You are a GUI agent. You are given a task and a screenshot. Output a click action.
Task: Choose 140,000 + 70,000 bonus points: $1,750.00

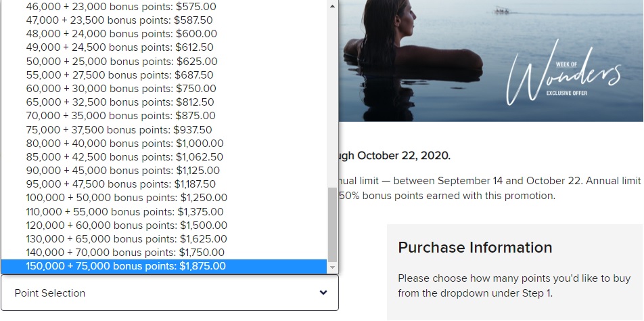point(126,253)
